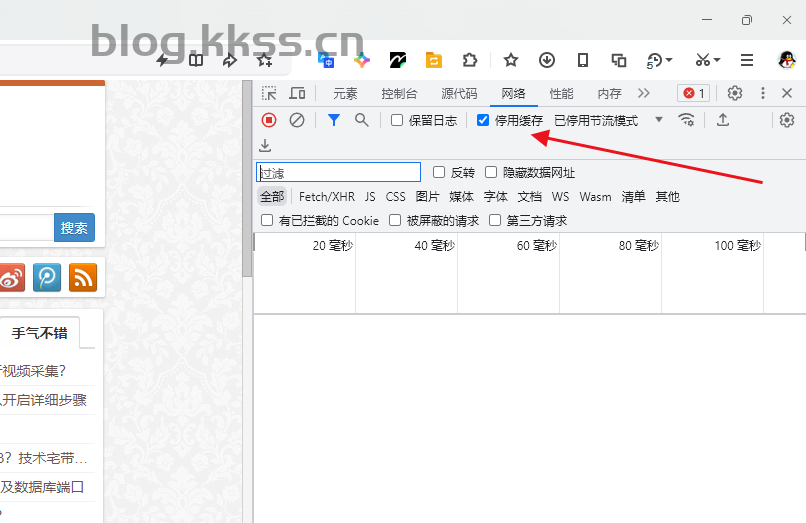Switch to the 控制台 tab
The image size is (806, 523).
399,93
